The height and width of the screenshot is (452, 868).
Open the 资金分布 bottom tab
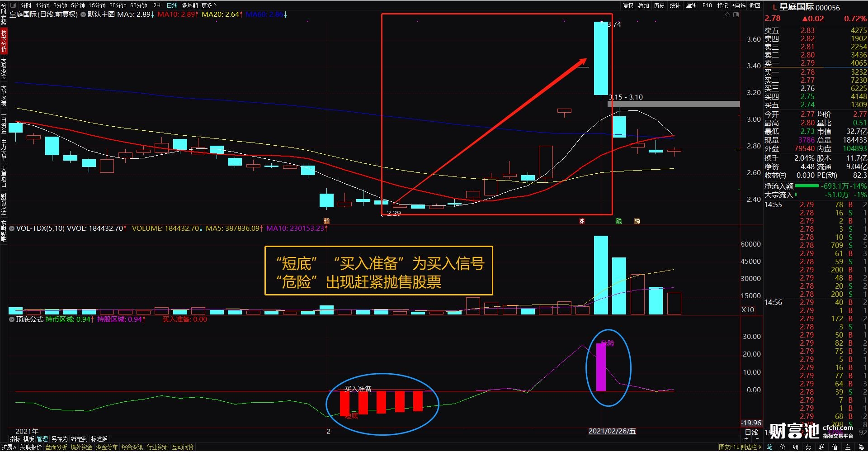point(107,447)
